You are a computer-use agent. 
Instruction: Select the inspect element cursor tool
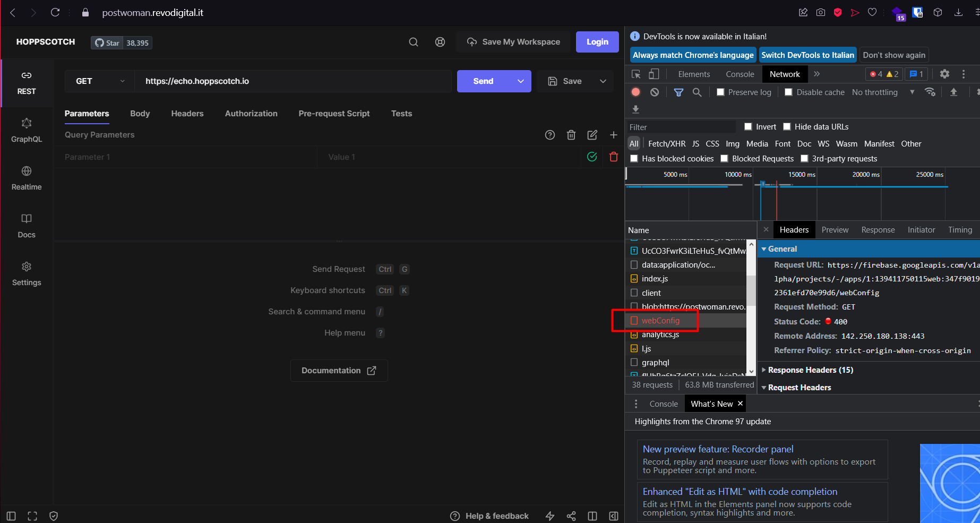[635, 74]
